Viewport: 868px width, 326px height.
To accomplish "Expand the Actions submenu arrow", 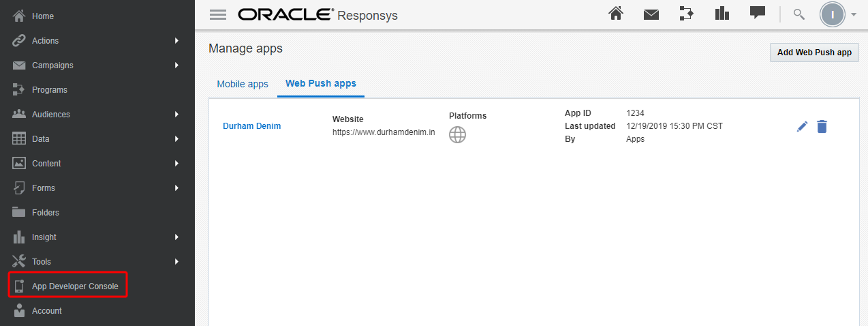I will pos(176,40).
